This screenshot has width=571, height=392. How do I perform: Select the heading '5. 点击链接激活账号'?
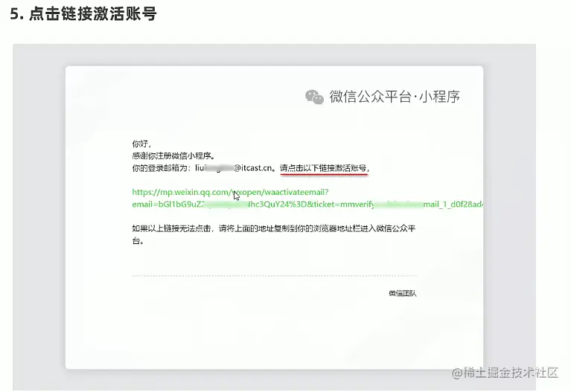point(83,14)
